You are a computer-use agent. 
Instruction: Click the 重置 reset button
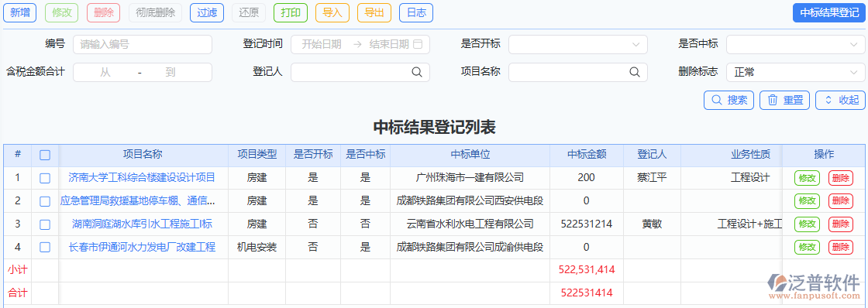coord(785,100)
